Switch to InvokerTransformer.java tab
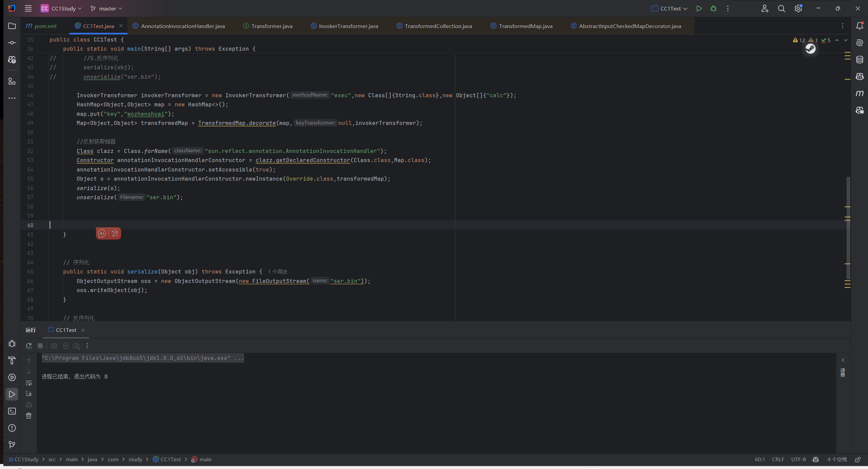Viewport: 868px width, 469px height. coord(344,26)
